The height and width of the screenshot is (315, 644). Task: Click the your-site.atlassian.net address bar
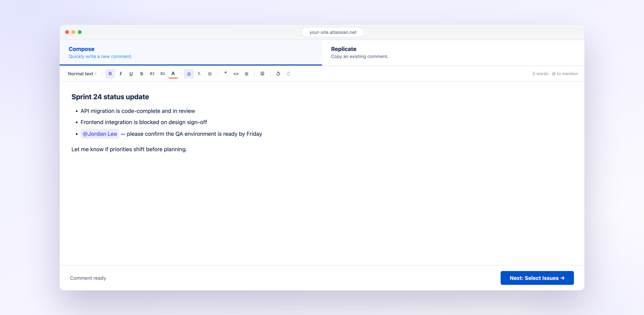tap(333, 32)
